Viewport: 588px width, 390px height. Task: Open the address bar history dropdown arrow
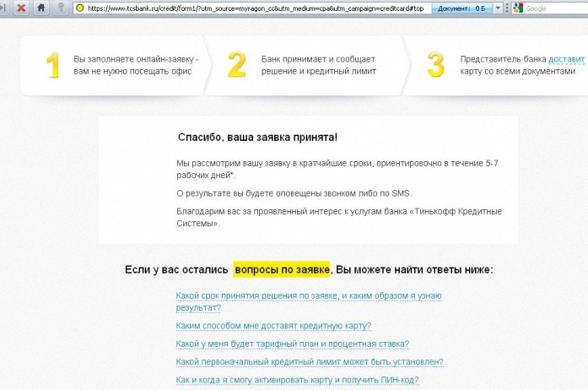(x=498, y=8)
